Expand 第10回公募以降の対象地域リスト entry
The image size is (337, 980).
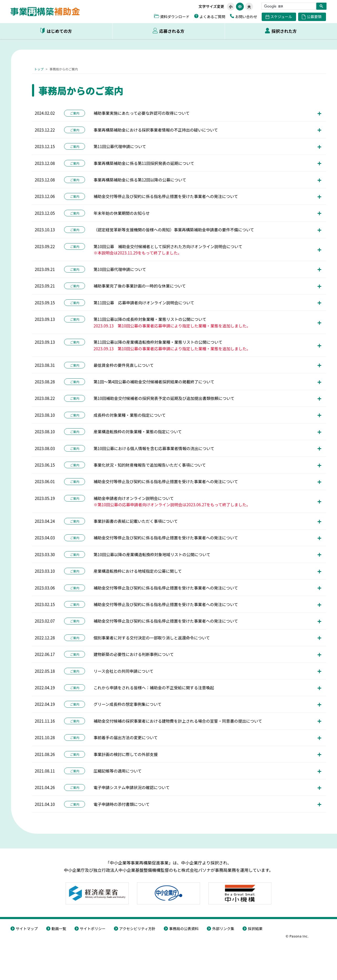coord(319,555)
